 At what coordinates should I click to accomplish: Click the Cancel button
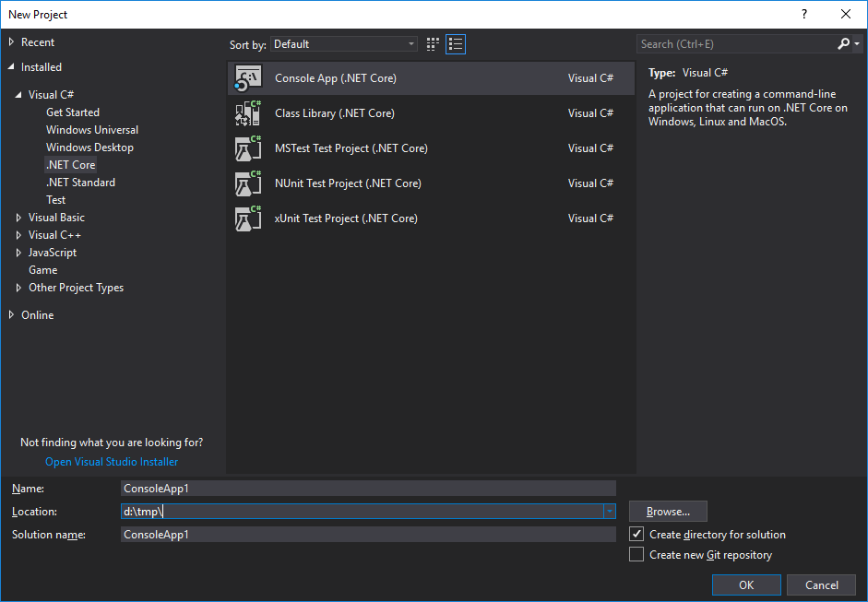[822, 584]
